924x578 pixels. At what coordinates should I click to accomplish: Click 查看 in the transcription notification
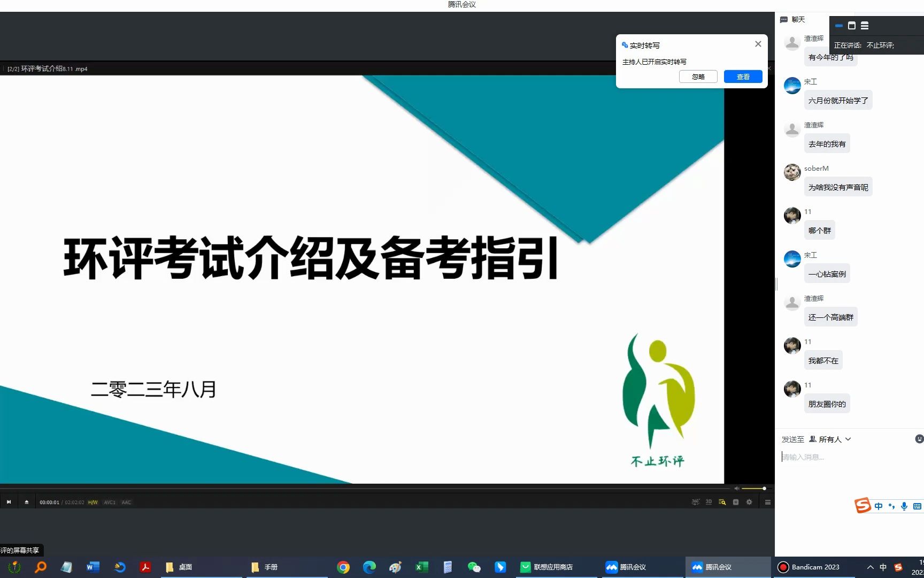742,76
